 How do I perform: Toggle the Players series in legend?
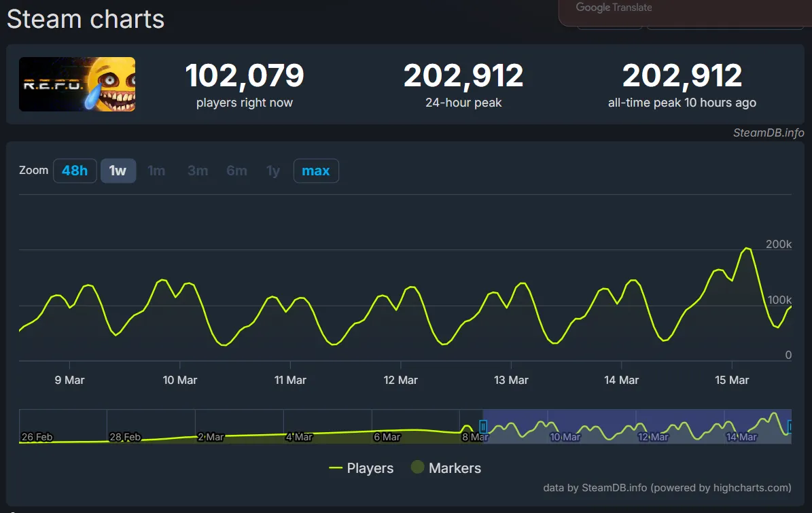[361, 468]
